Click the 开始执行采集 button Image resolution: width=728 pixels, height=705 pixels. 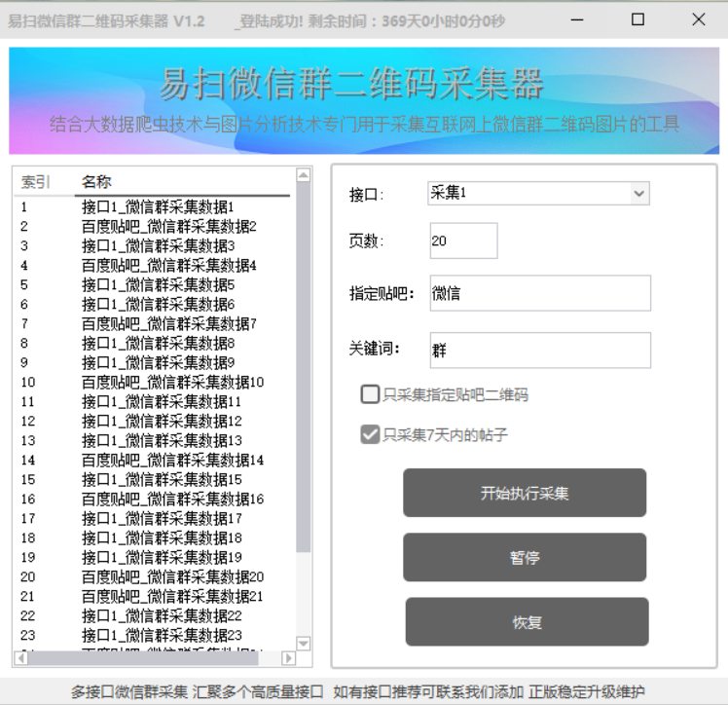(x=525, y=493)
